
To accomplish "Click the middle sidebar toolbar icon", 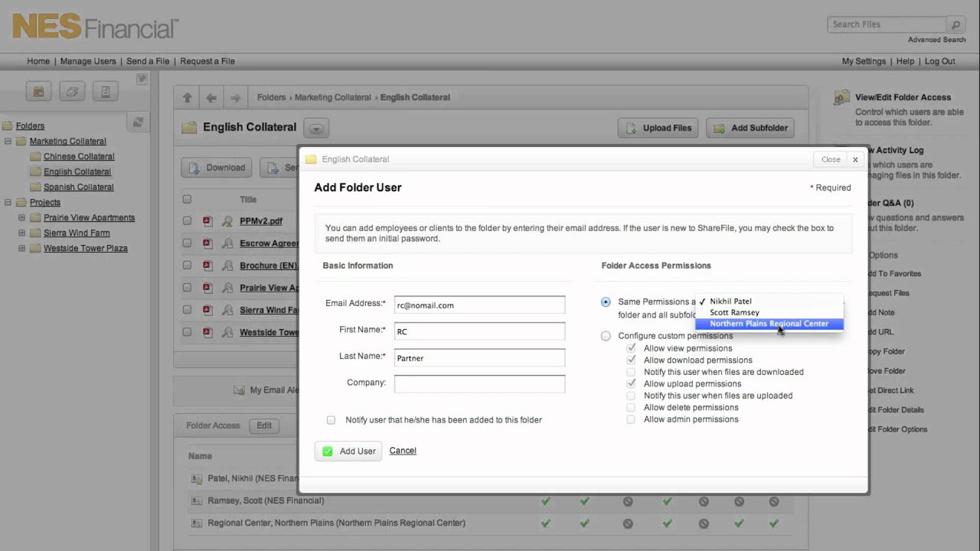I will (72, 92).
